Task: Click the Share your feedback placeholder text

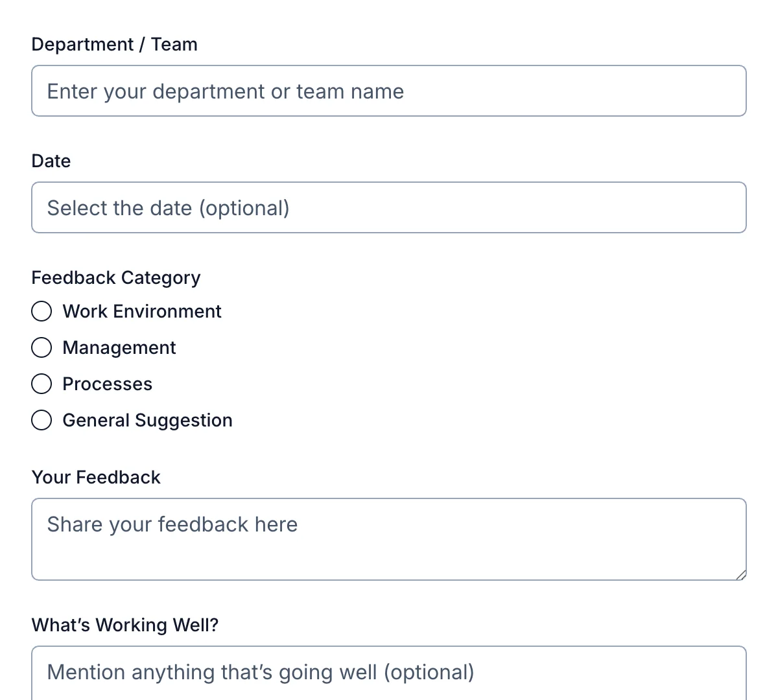Action: tap(172, 524)
